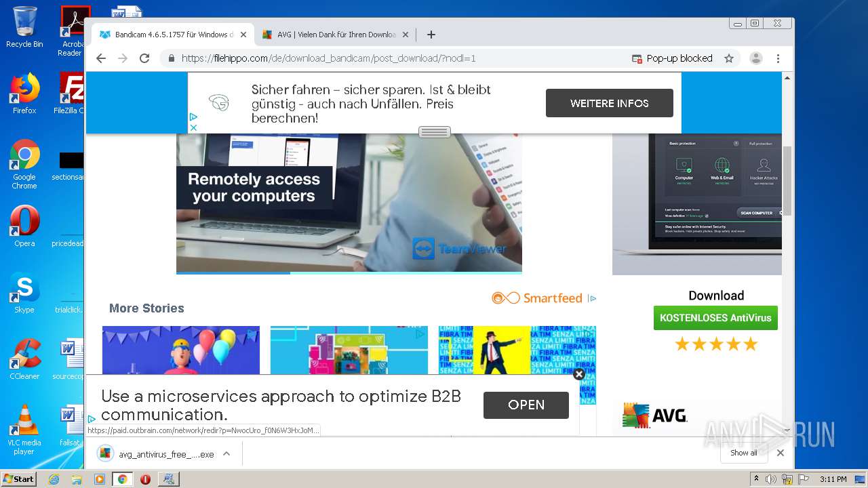Viewport: 868px width, 488px height.
Task: Click Show all downloads
Action: 743,453
